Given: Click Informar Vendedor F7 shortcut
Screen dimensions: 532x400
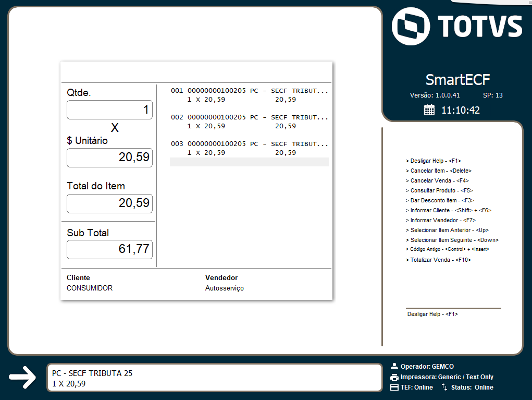Looking at the screenshot, I should pos(441,220).
